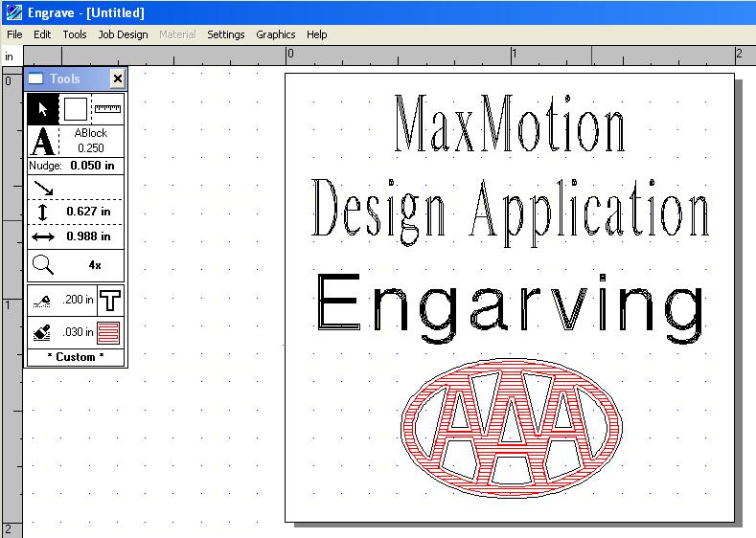Edit the 0.627 in height value
The height and width of the screenshot is (538, 756).
tap(88, 212)
